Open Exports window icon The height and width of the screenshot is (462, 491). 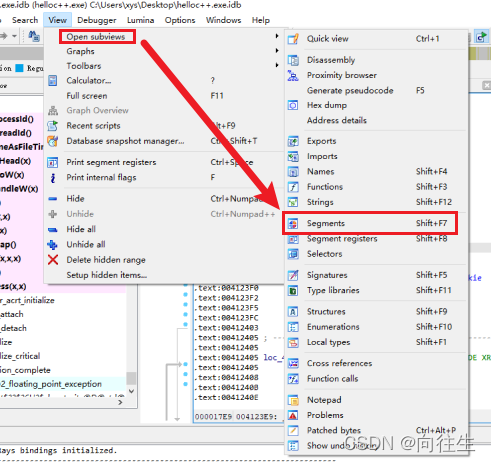[293, 141]
